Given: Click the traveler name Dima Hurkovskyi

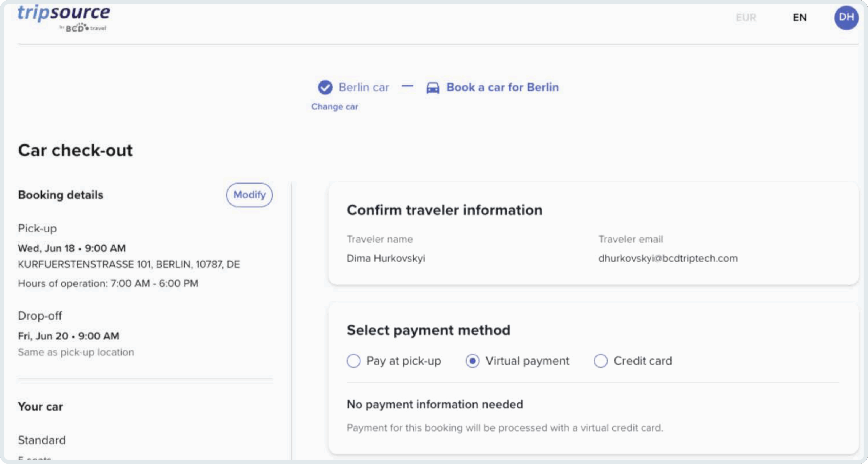Looking at the screenshot, I should [386, 258].
